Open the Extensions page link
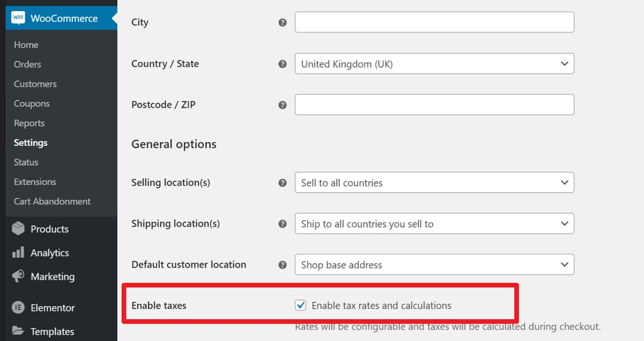Screen dimensions: 644x341 click(35, 182)
